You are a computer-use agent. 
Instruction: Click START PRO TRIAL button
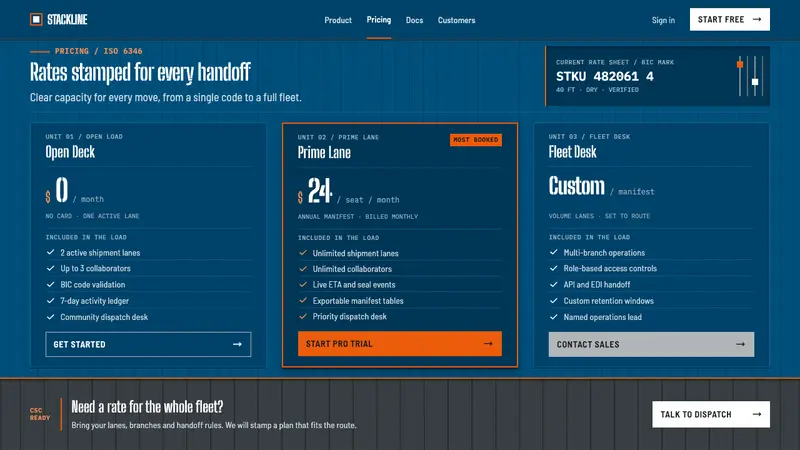tap(399, 344)
